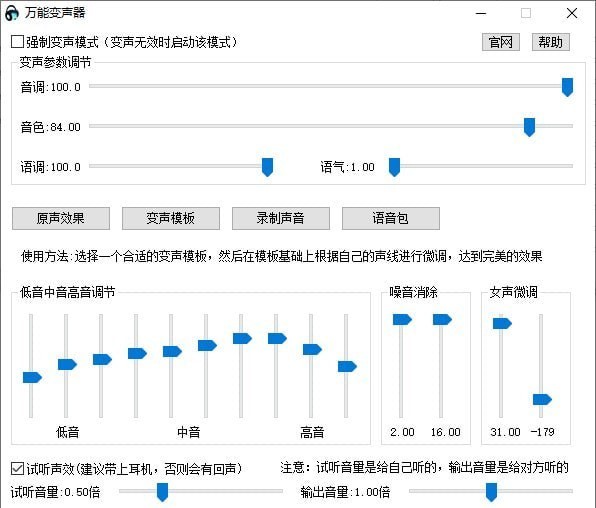Click the 录制声音 record button
The height and width of the screenshot is (508, 596).
click(281, 218)
